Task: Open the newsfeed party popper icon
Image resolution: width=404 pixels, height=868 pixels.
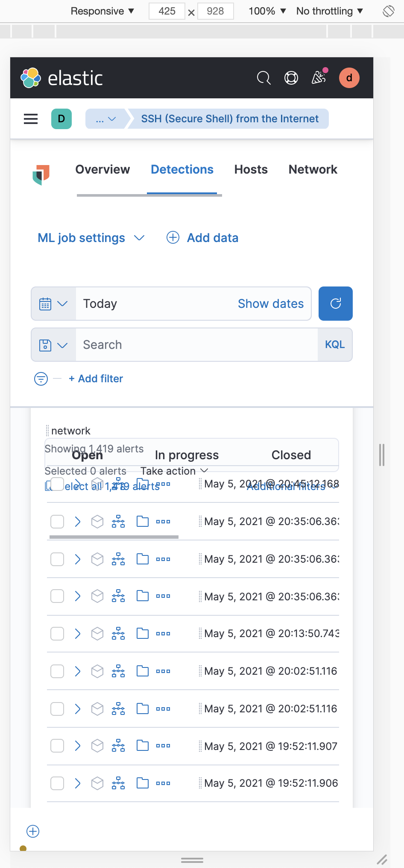Action: 319,77
